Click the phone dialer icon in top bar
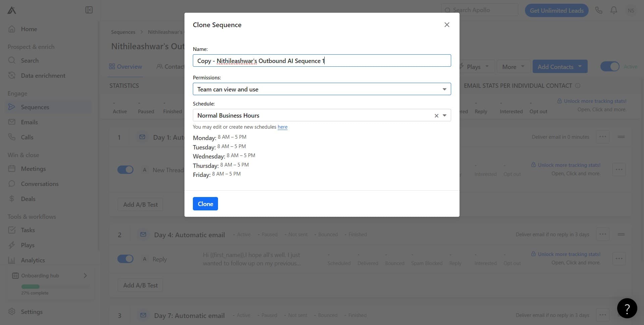 click(x=599, y=10)
